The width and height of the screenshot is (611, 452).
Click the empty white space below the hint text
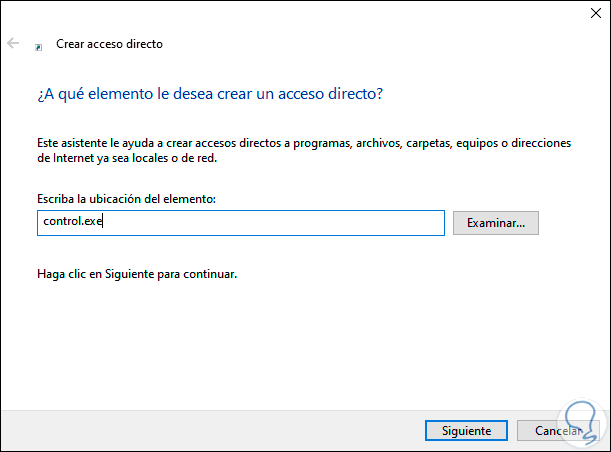(300, 340)
